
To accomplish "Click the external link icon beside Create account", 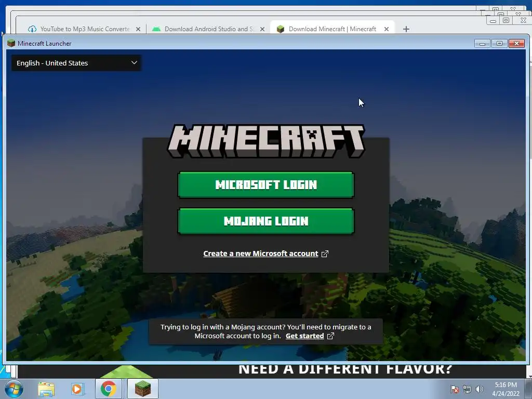I will [325, 254].
